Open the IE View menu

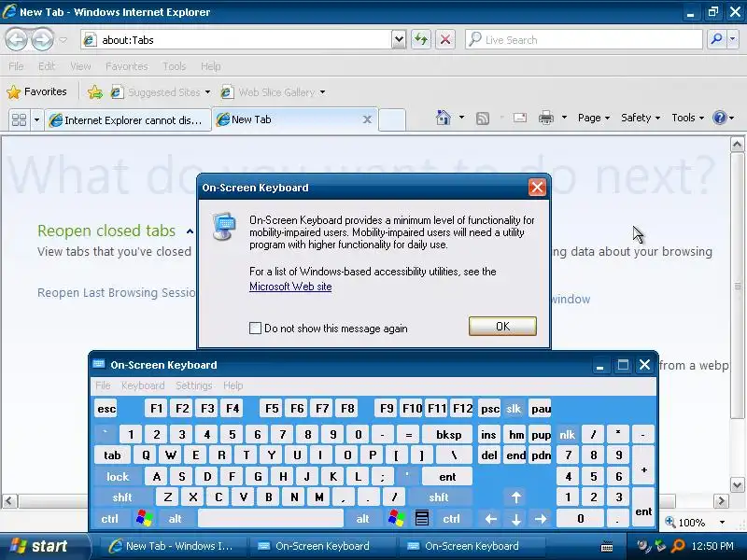click(80, 66)
